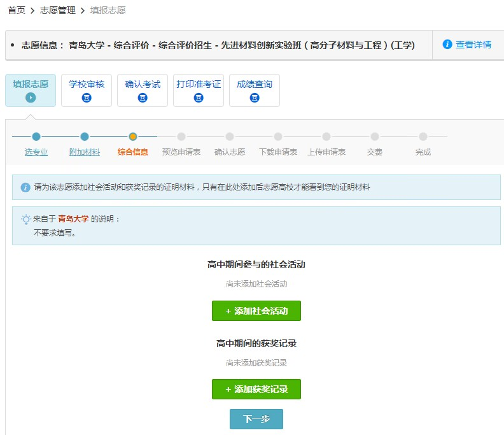Open the 首页 breadcrumb link
This screenshot has height=435, width=504.
(x=17, y=10)
